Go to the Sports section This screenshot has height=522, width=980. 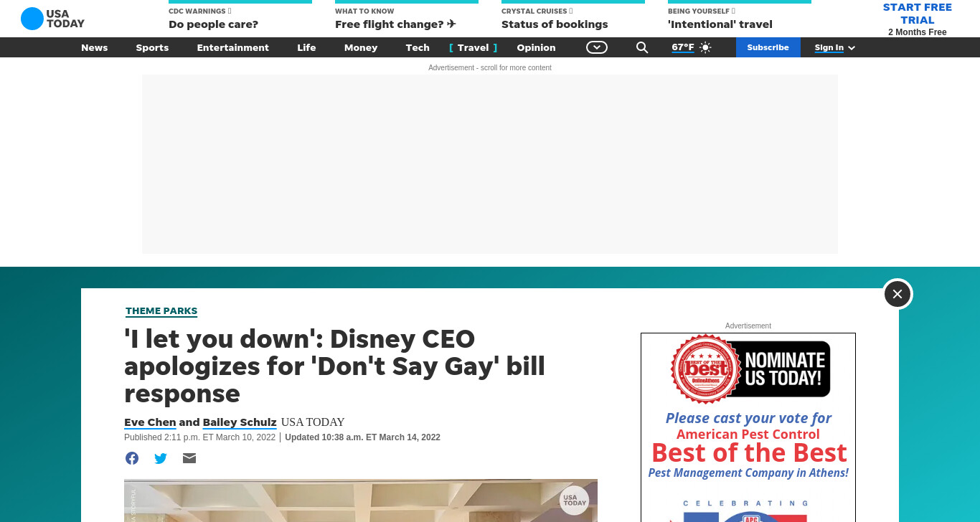[152, 47]
